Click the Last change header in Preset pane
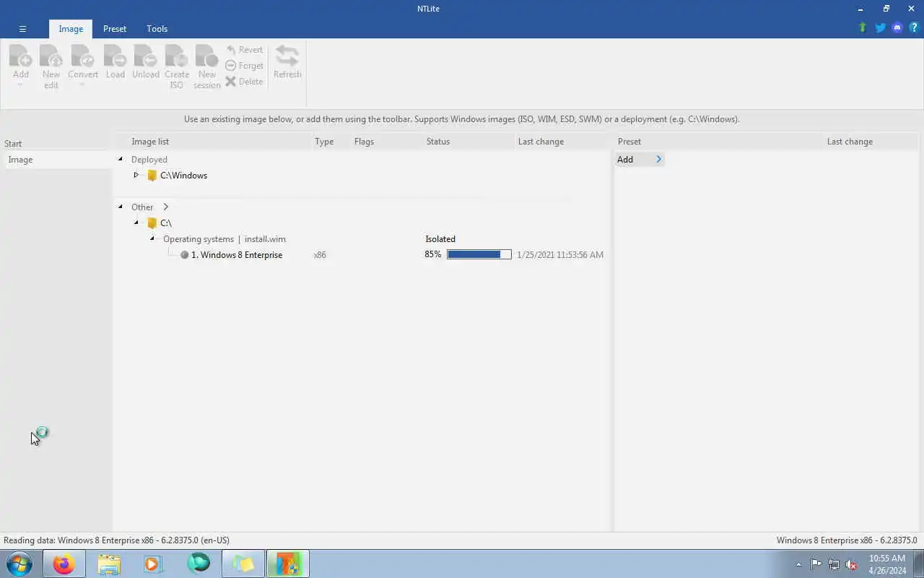Screen dimensions: 924x578 [850, 142]
